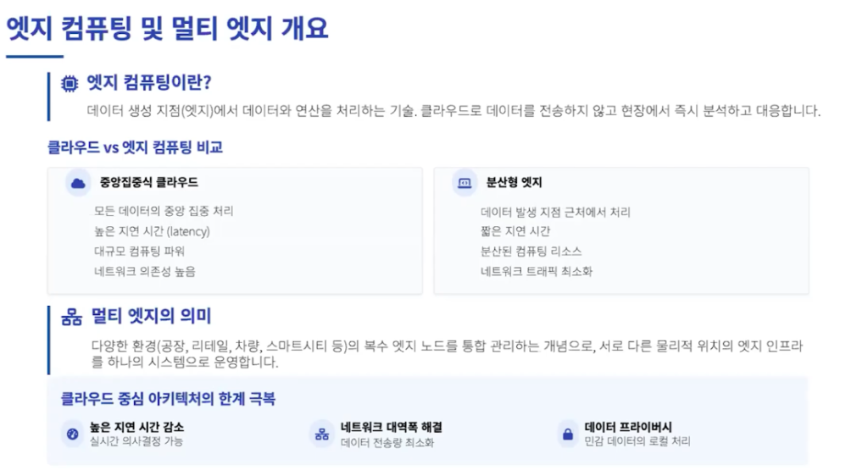Click the 엣지 컴퓨팅이란? heading
The height and width of the screenshot is (476, 868).
tap(149, 83)
